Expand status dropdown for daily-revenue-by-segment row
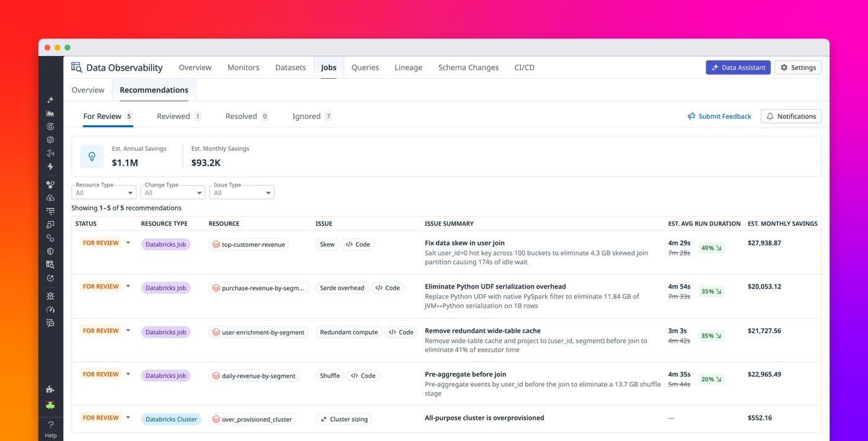 [128, 374]
